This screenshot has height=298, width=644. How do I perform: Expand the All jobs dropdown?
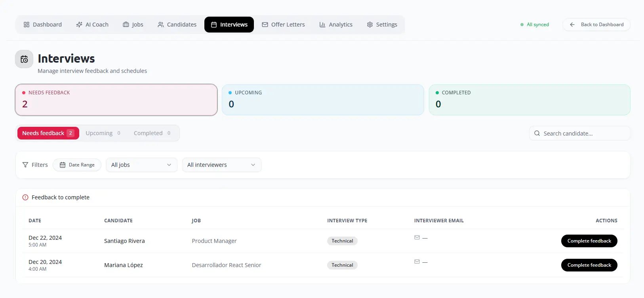click(141, 165)
